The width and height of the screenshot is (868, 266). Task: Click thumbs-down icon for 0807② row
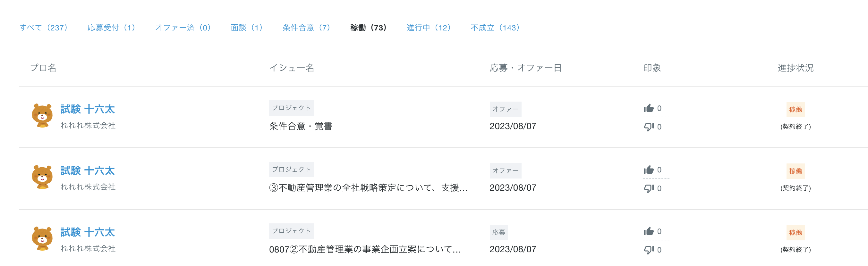coord(648,250)
